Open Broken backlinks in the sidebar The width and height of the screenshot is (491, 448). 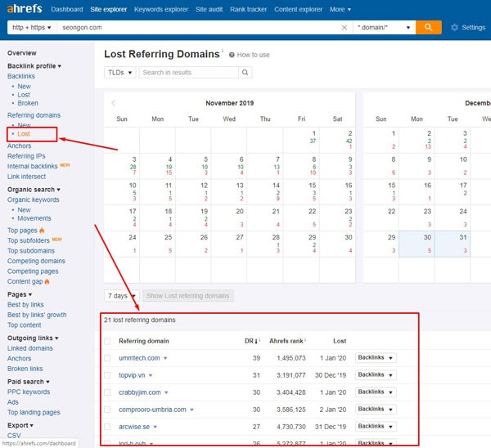[x=28, y=103]
